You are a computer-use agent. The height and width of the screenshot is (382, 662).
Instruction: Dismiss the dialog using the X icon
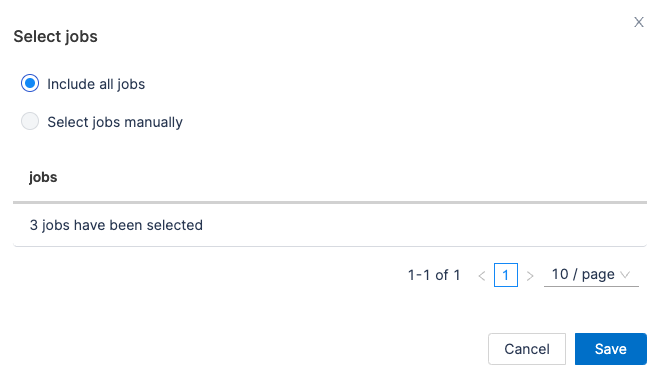coord(638,22)
